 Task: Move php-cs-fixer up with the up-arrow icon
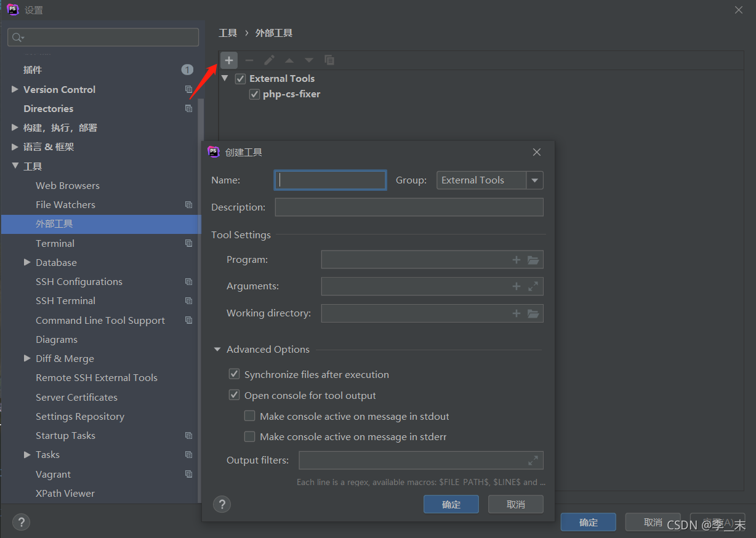point(289,60)
